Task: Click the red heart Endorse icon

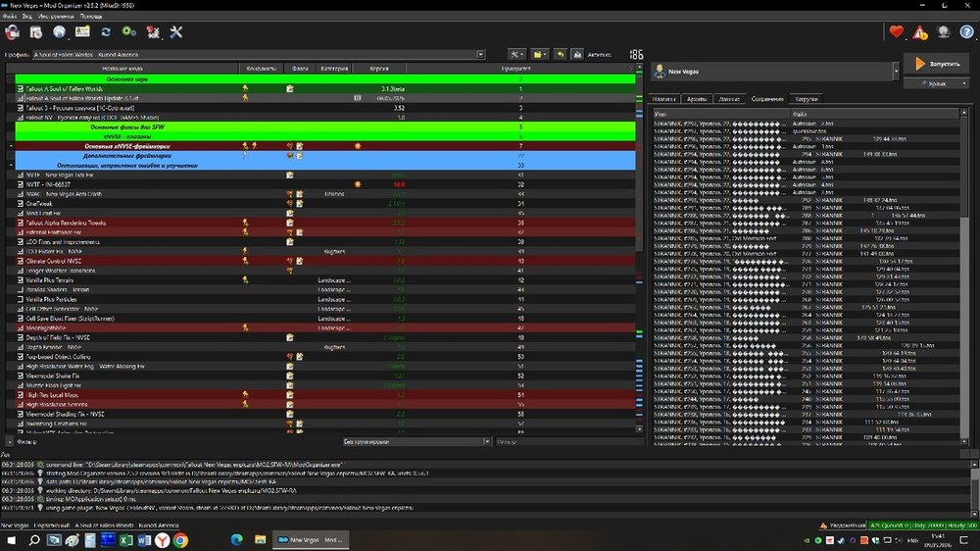Action: point(897,32)
